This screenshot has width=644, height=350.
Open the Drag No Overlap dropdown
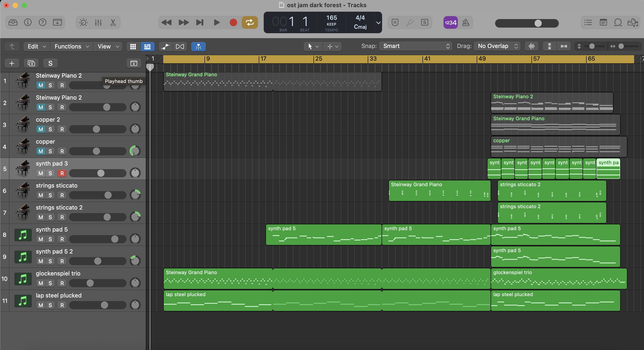[497, 46]
